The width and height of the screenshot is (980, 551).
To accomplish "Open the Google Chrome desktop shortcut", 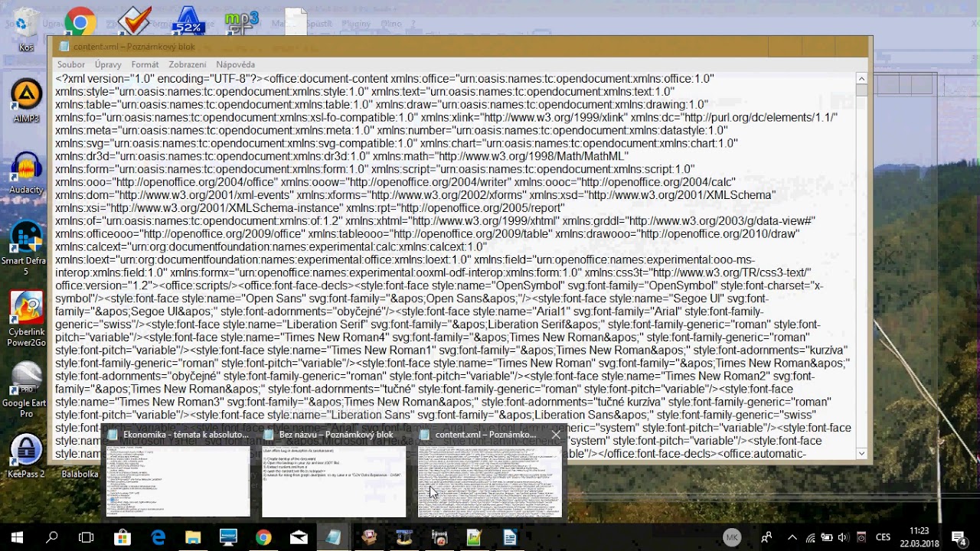I will coord(80,21).
